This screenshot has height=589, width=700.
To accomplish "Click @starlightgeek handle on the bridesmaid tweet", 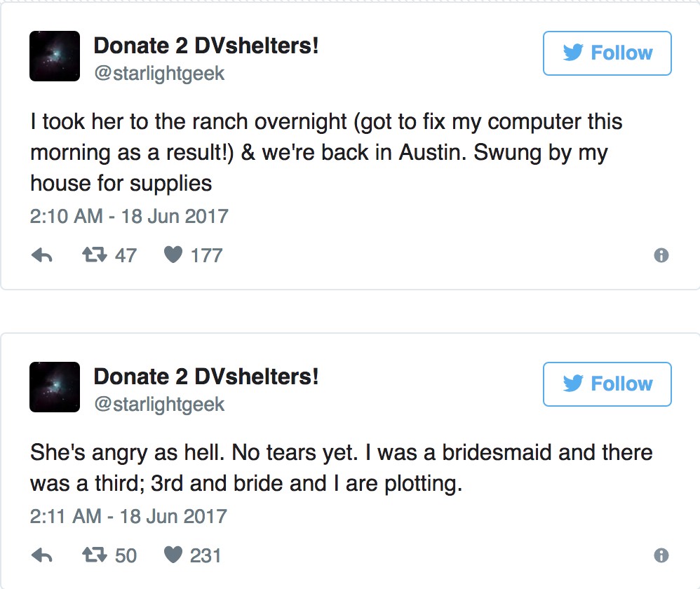I will point(159,405).
